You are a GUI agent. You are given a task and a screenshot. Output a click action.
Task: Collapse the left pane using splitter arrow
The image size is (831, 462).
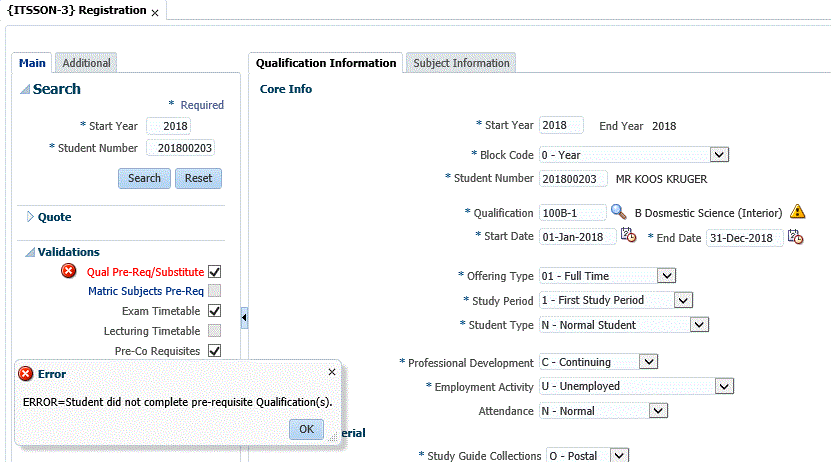coord(244,317)
